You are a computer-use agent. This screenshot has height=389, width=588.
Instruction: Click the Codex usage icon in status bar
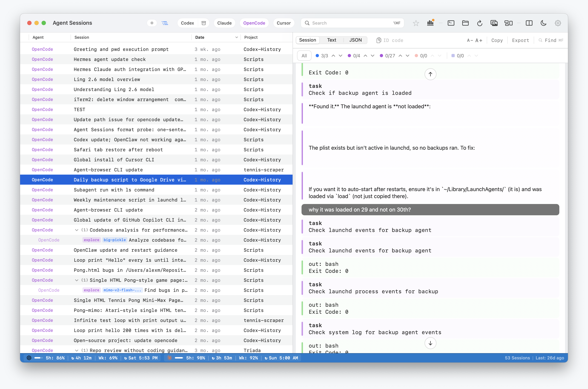point(29,358)
